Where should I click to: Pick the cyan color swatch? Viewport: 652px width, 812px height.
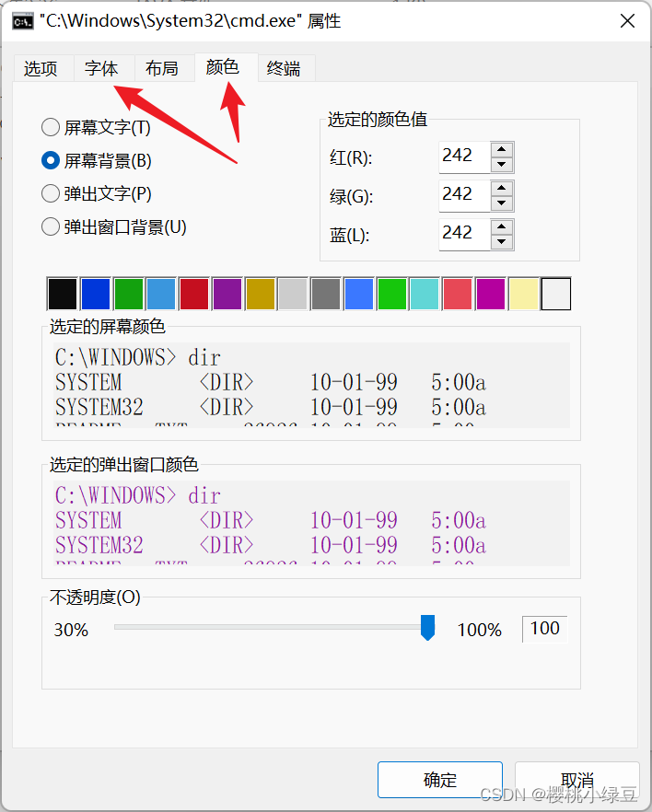(x=425, y=294)
